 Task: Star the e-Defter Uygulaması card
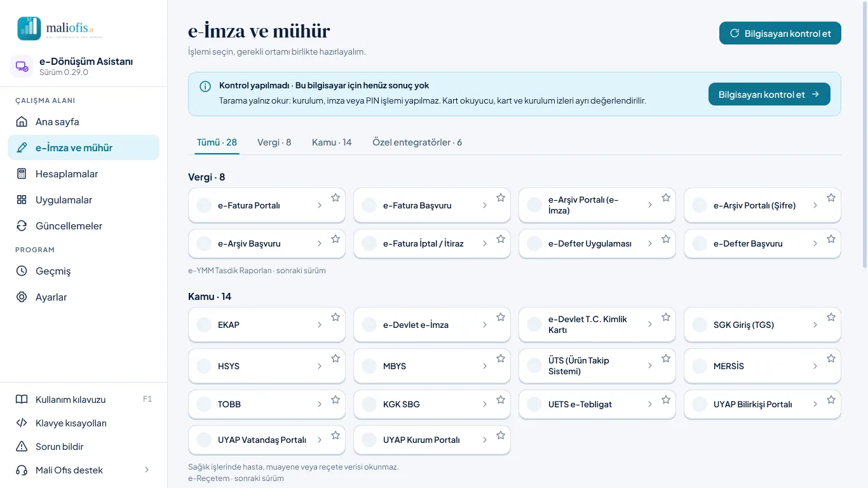click(666, 239)
